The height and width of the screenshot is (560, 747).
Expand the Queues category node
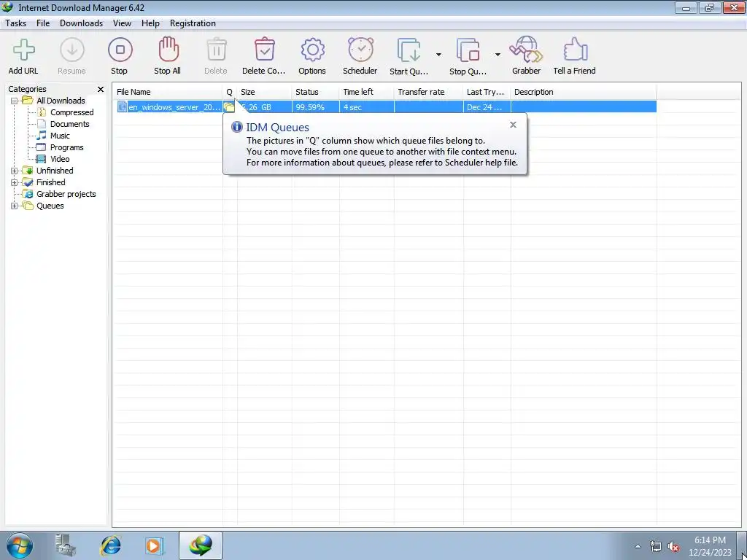coord(15,206)
